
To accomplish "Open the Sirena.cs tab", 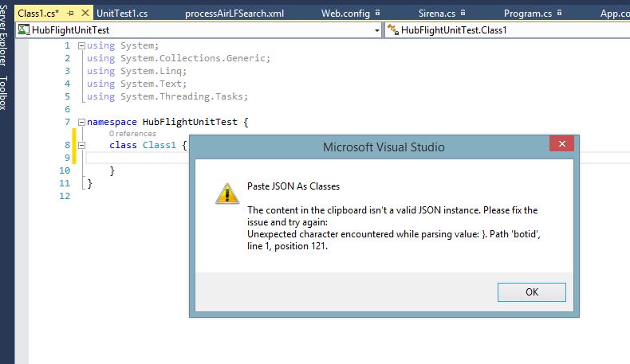I will point(437,14).
